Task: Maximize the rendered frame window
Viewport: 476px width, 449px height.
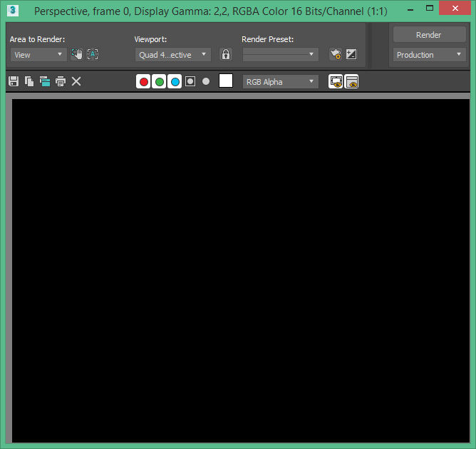Action: click(x=429, y=9)
